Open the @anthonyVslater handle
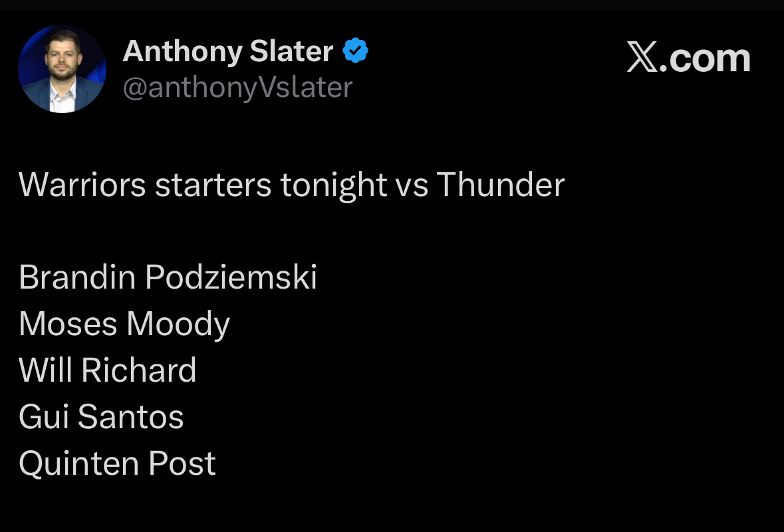This screenshot has width=784, height=532. (x=237, y=88)
